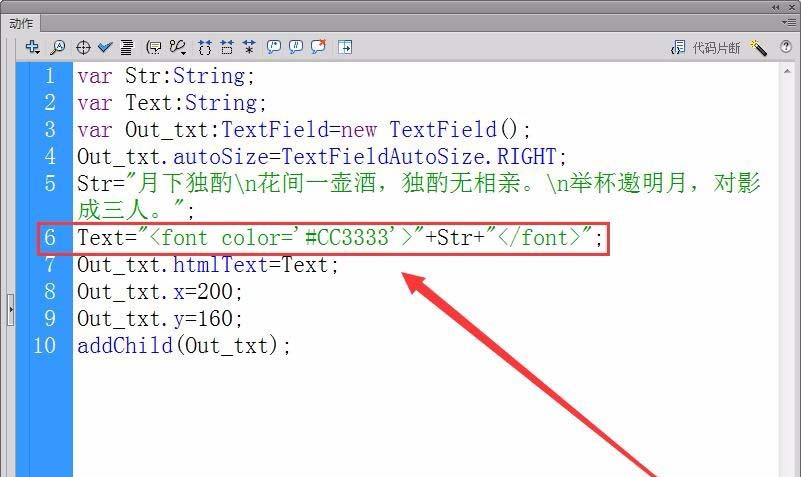Click the Collapse Selection icon

tap(227, 47)
